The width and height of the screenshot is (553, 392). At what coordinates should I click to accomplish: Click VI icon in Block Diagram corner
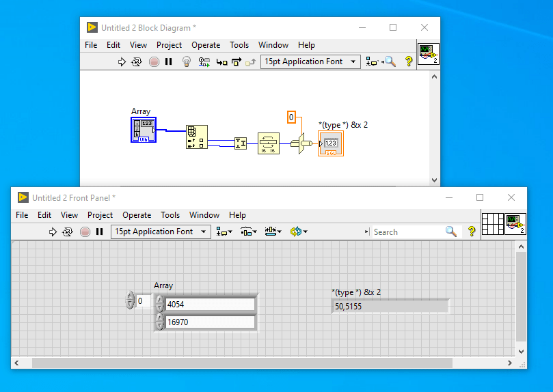(x=428, y=54)
